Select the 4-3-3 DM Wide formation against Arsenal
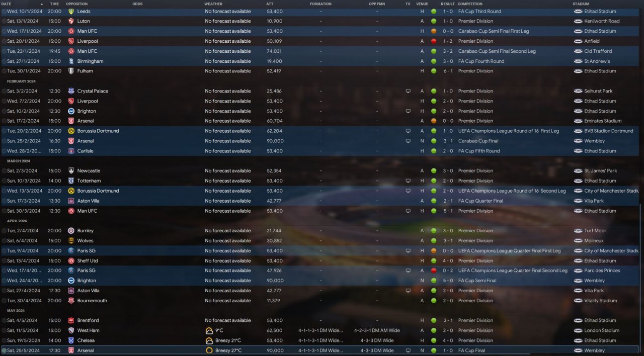644x356 pixels. (x=377, y=350)
